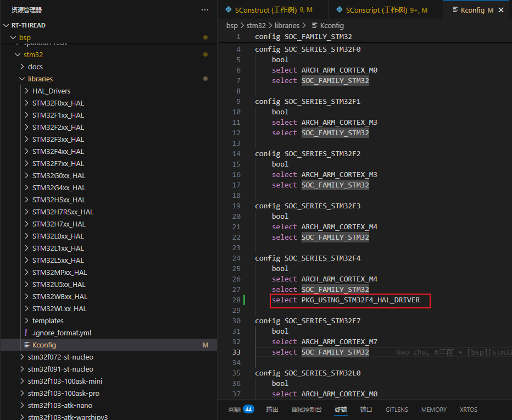This screenshot has height=420, width=512.
Task: Open Kconfig file in the explorer tree
Action: 44,345
